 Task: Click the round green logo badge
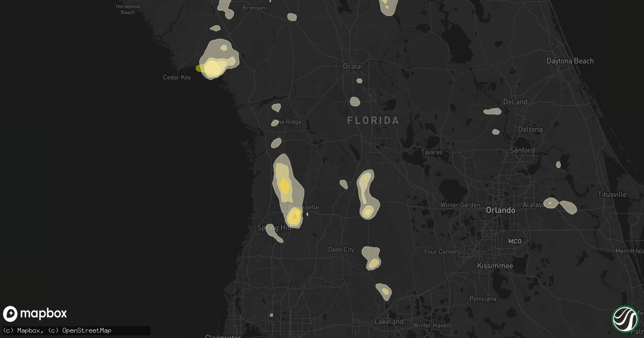click(x=625, y=319)
